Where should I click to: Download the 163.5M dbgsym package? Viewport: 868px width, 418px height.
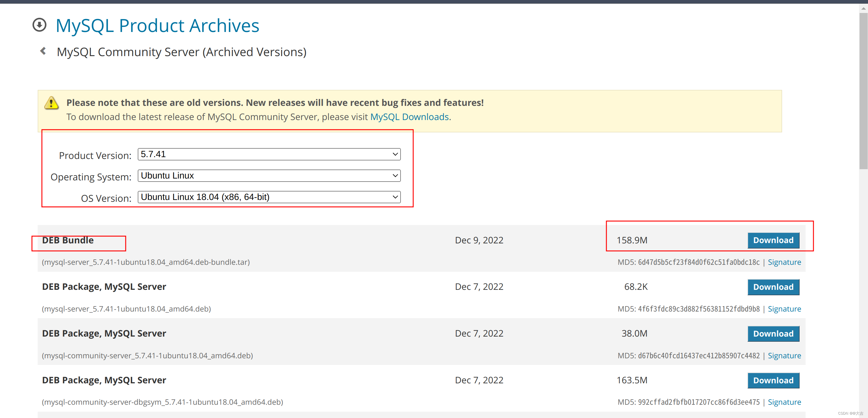[x=773, y=381]
